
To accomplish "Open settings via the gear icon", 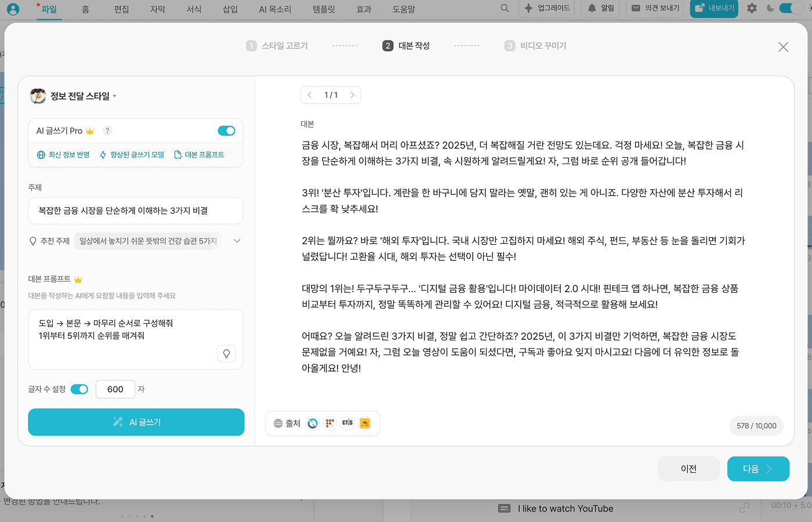I will click(752, 8).
